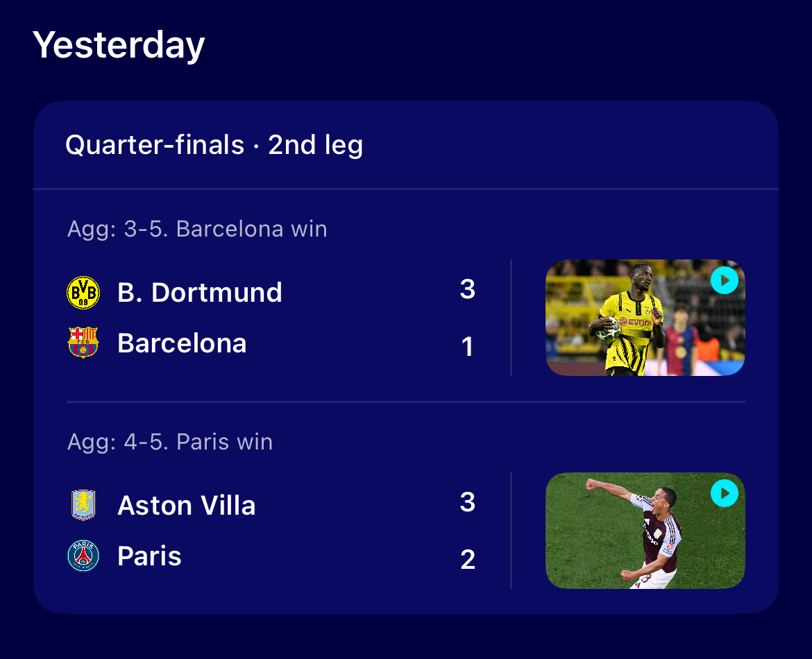
Task: Click Dortmund's score of 3
Action: tap(468, 289)
